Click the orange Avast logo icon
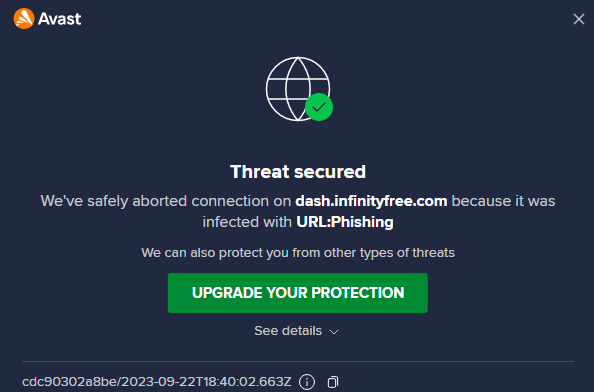Image resolution: width=594 pixels, height=392 pixels. [24, 19]
